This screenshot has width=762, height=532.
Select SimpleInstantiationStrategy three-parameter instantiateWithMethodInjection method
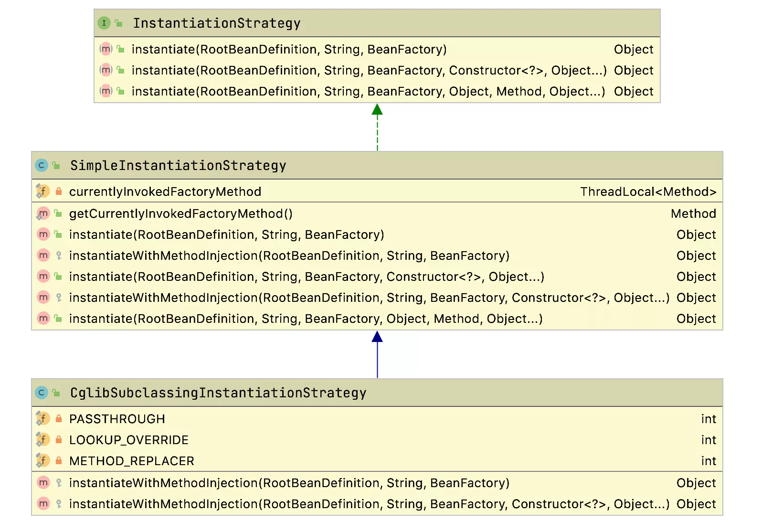[289, 255]
